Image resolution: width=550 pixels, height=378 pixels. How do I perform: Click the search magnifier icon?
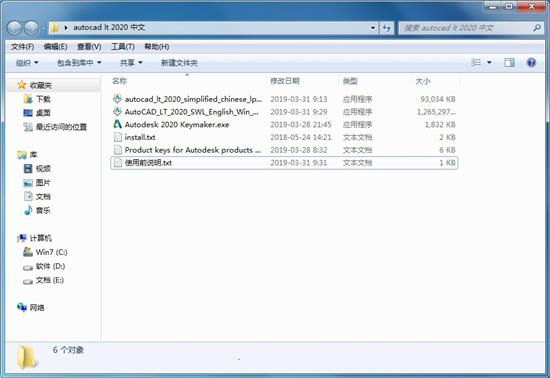[537, 28]
